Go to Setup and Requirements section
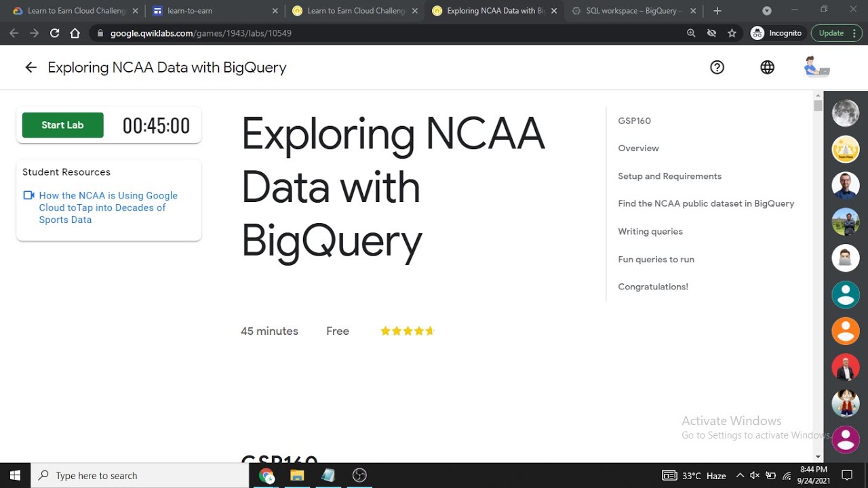868x488 pixels. tap(669, 176)
